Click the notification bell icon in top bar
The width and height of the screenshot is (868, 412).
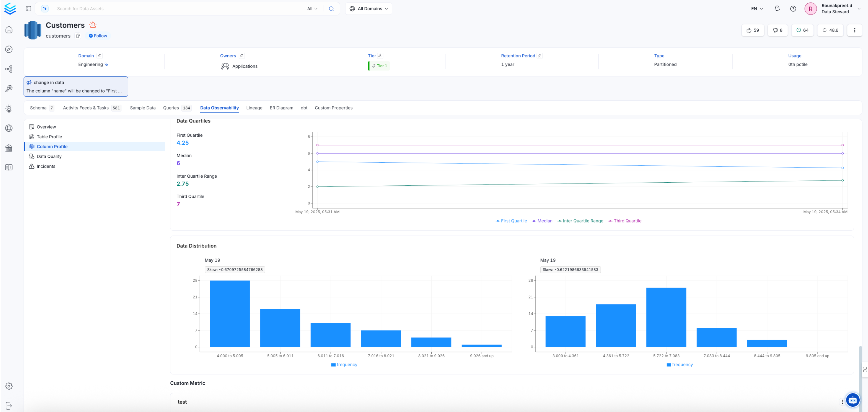click(x=777, y=8)
